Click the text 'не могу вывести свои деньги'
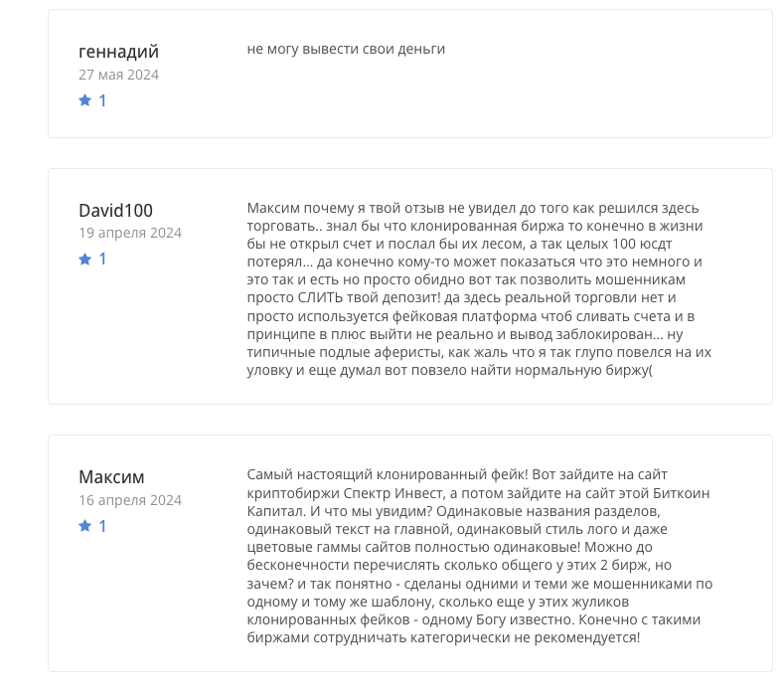 pos(346,49)
